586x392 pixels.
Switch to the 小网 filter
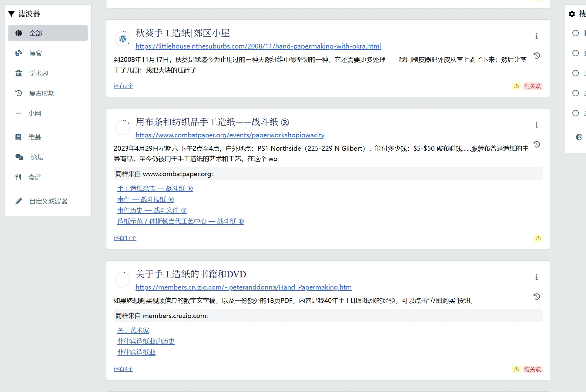coord(48,113)
